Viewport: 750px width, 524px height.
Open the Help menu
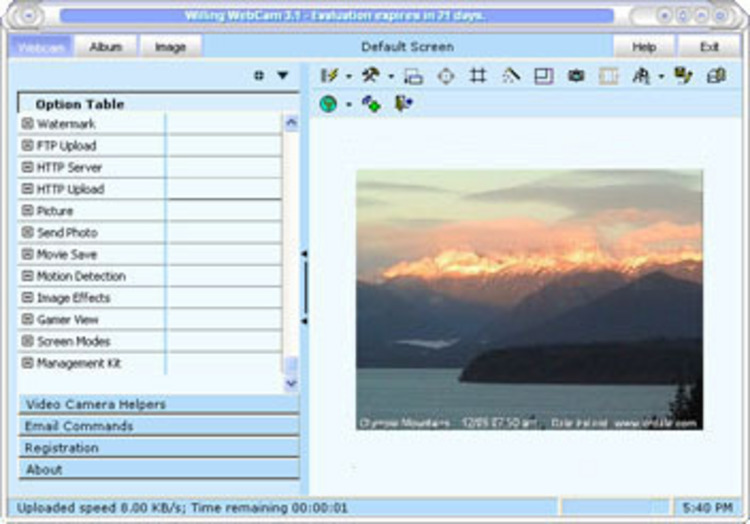(644, 47)
